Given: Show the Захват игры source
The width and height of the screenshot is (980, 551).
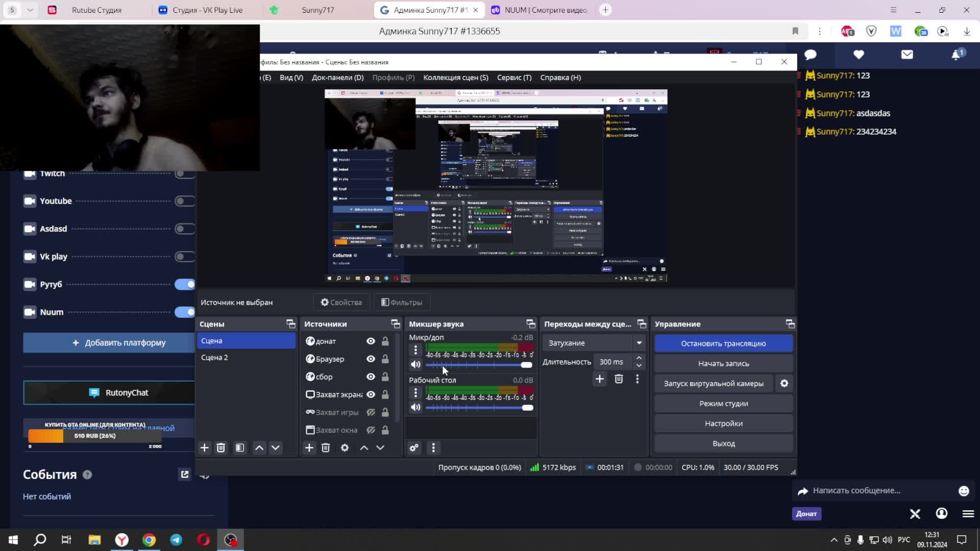Looking at the screenshot, I should pyautogui.click(x=371, y=412).
